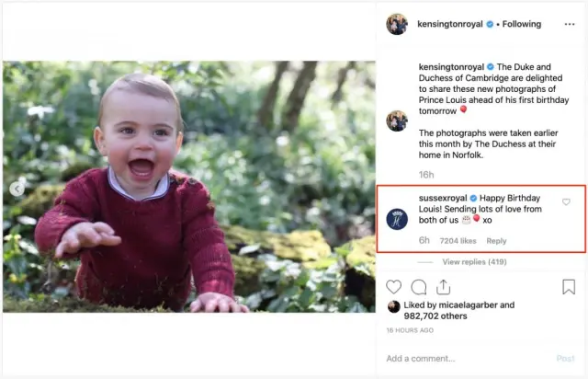Like the sussexroyal comment with small heart
Viewport: 588px width, 379px height.
tap(566, 202)
